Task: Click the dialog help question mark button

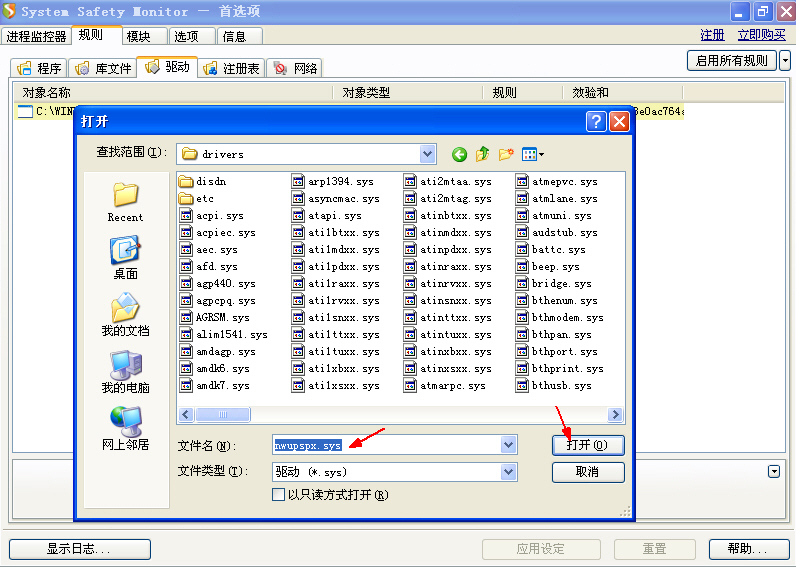Action: (x=596, y=121)
